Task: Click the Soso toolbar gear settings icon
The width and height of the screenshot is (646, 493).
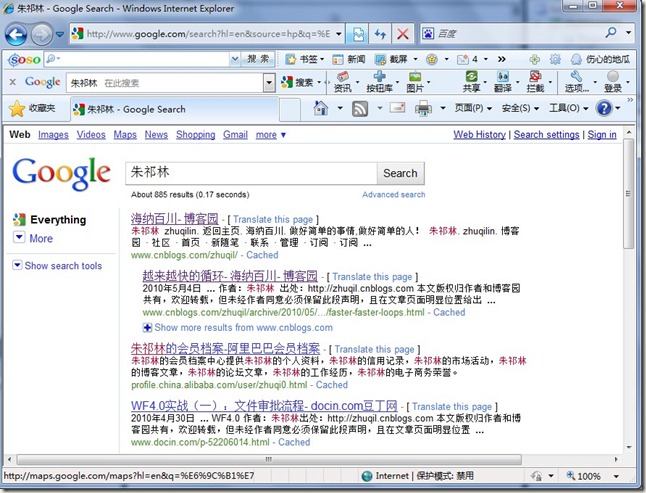Action: tap(555, 60)
